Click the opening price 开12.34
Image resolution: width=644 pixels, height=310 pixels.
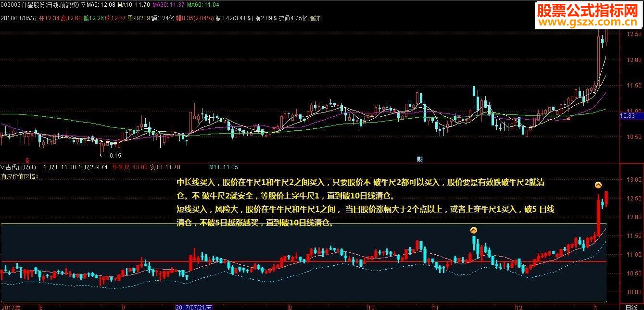tap(49, 18)
